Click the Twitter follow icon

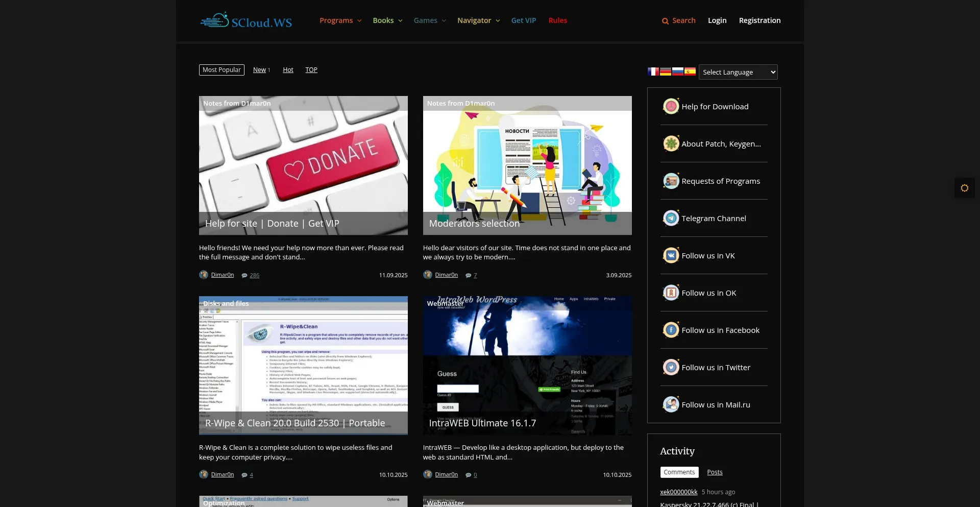(671, 368)
